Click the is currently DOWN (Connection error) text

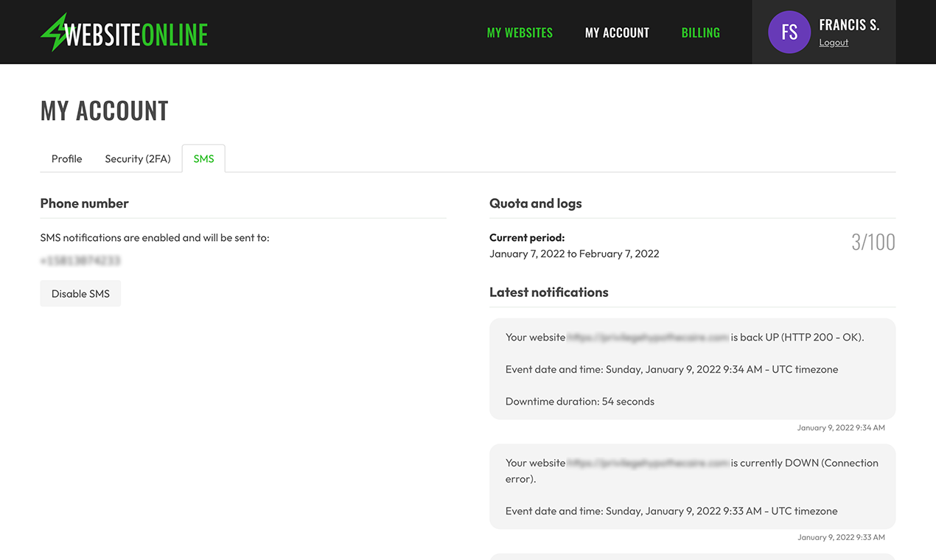692,471
